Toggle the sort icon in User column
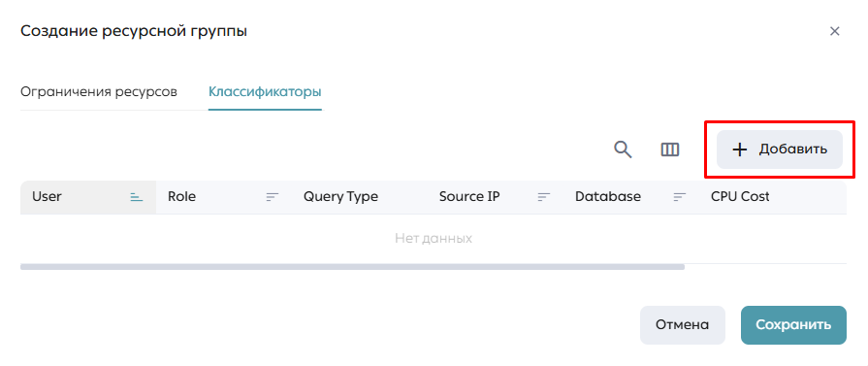The height and width of the screenshot is (366, 868). 136,197
